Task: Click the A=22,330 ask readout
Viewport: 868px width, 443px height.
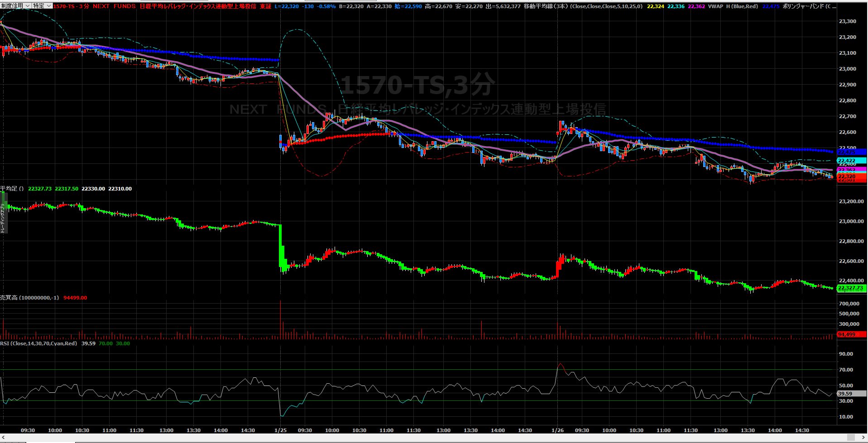Action: click(379, 6)
